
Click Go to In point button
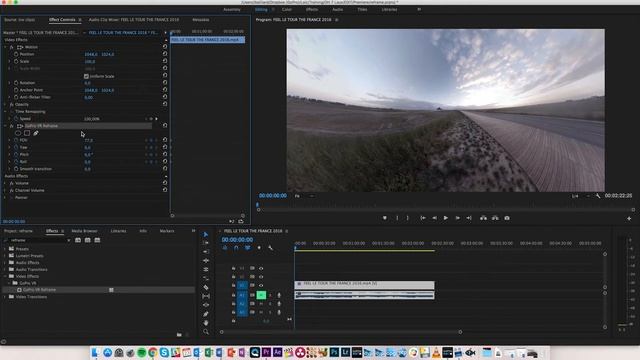coord(423,218)
